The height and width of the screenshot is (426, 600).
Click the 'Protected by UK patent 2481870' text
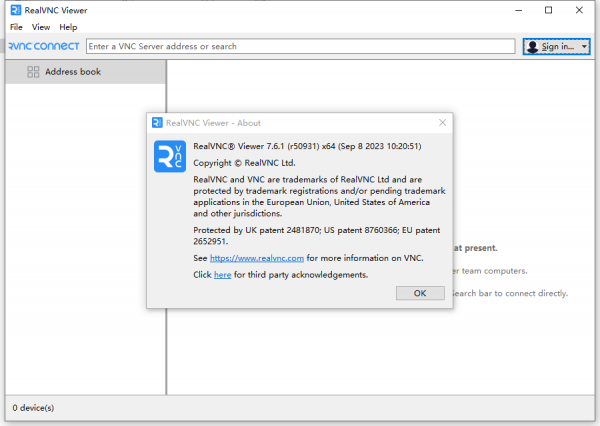coord(256,230)
